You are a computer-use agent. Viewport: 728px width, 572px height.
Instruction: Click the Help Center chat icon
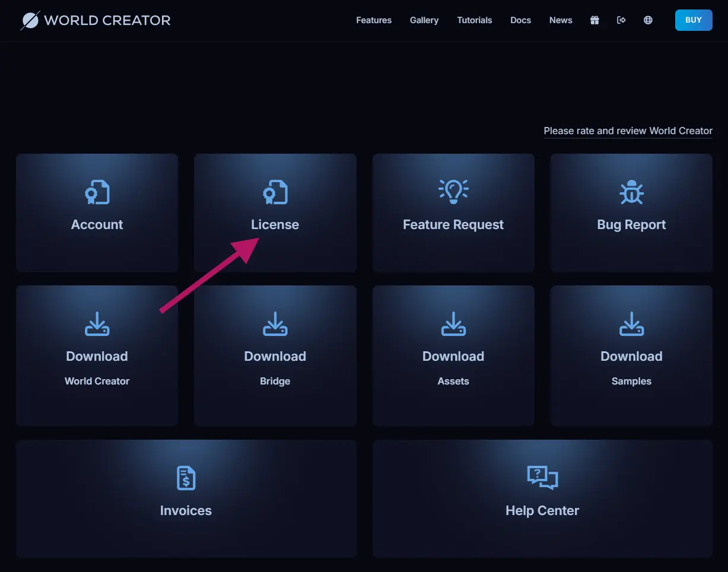(542, 478)
